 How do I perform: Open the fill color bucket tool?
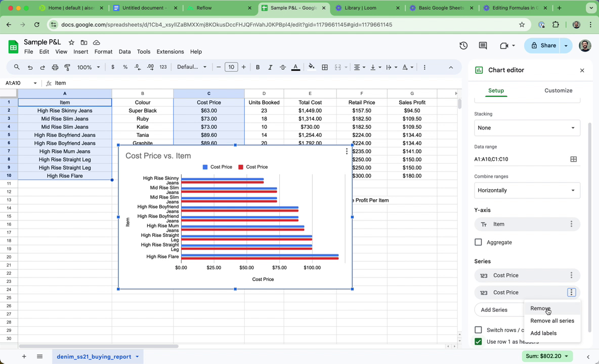(311, 67)
